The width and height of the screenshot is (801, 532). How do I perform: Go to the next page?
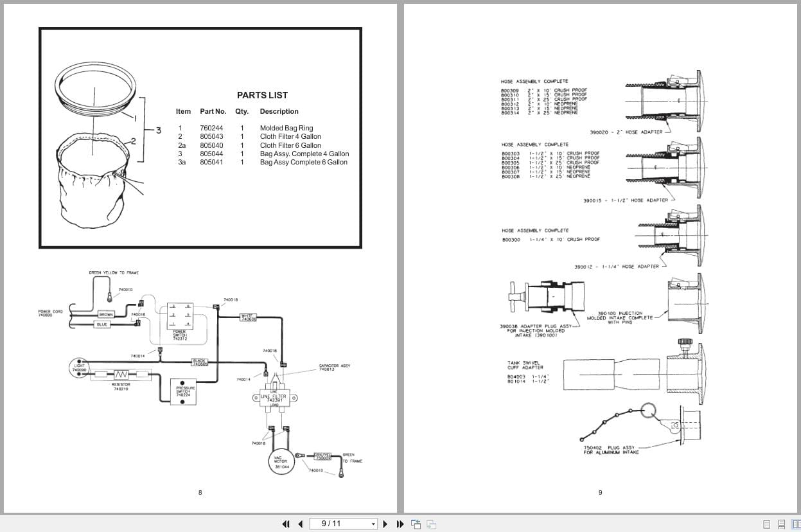[385, 524]
